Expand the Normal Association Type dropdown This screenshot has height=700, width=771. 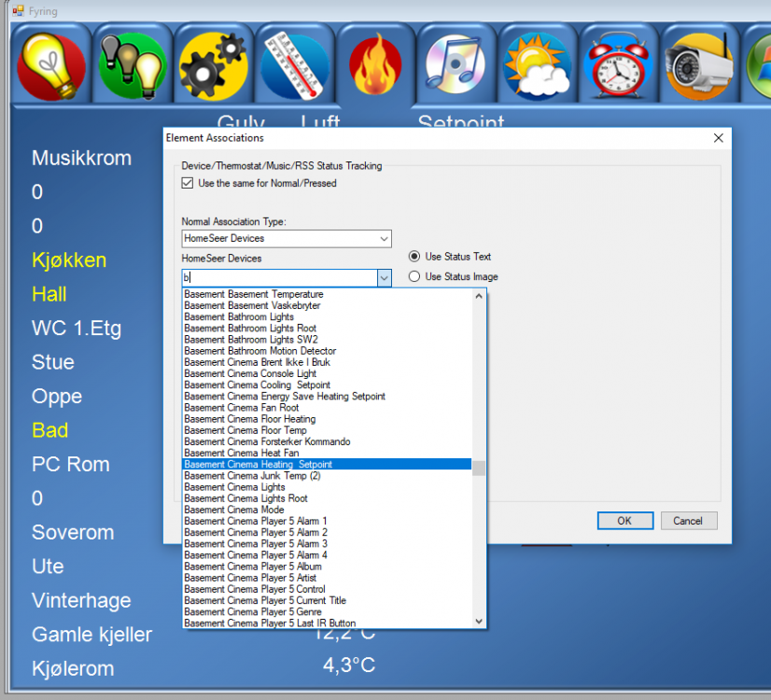point(384,239)
